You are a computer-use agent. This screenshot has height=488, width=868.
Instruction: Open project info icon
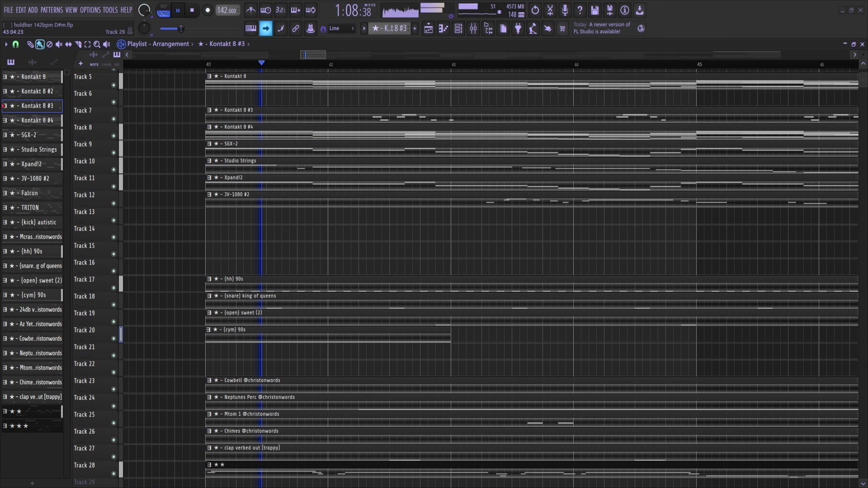click(624, 10)
